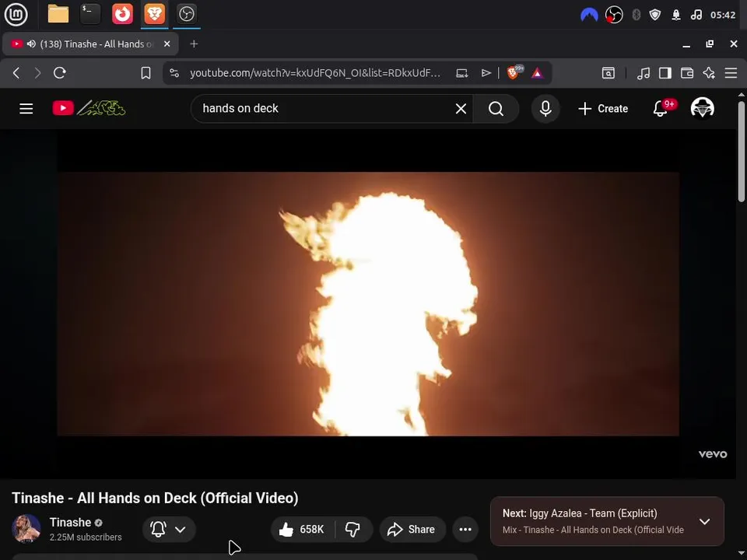Go to YouTube home via logo
This screenshot has width=747, height=560.
pos(89,108)
